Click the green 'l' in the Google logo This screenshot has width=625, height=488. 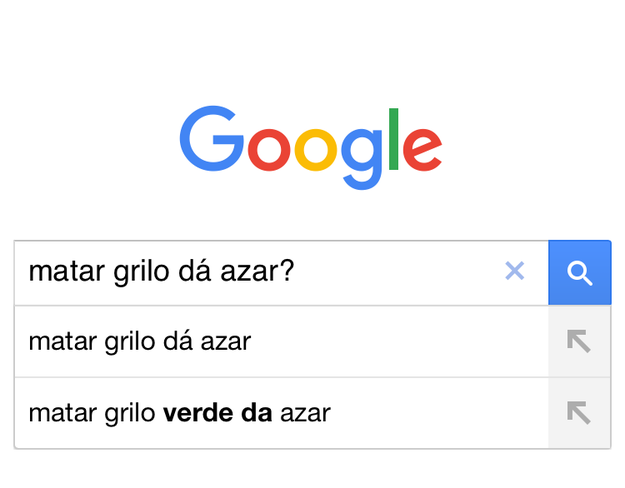click(x=393, y=139)
